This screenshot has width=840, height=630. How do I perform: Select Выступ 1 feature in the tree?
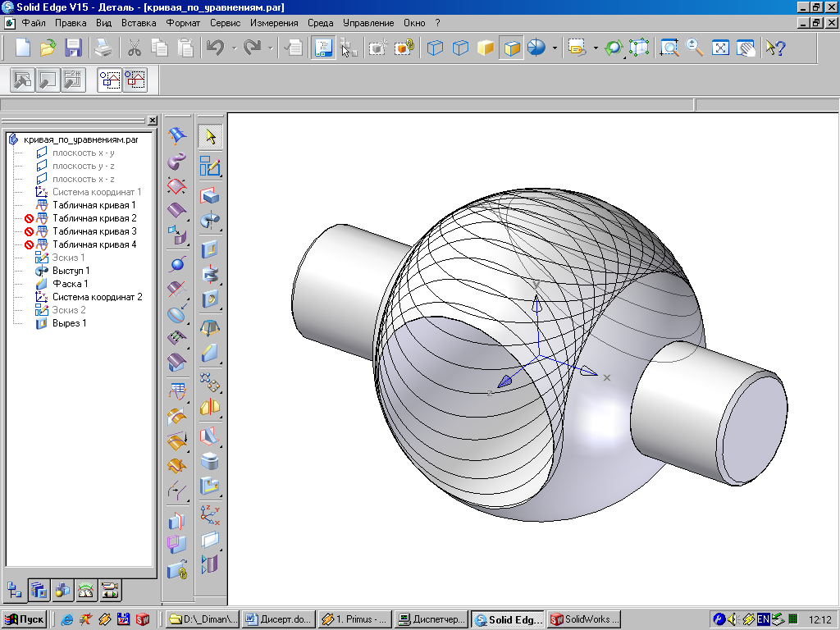(71, 271)
